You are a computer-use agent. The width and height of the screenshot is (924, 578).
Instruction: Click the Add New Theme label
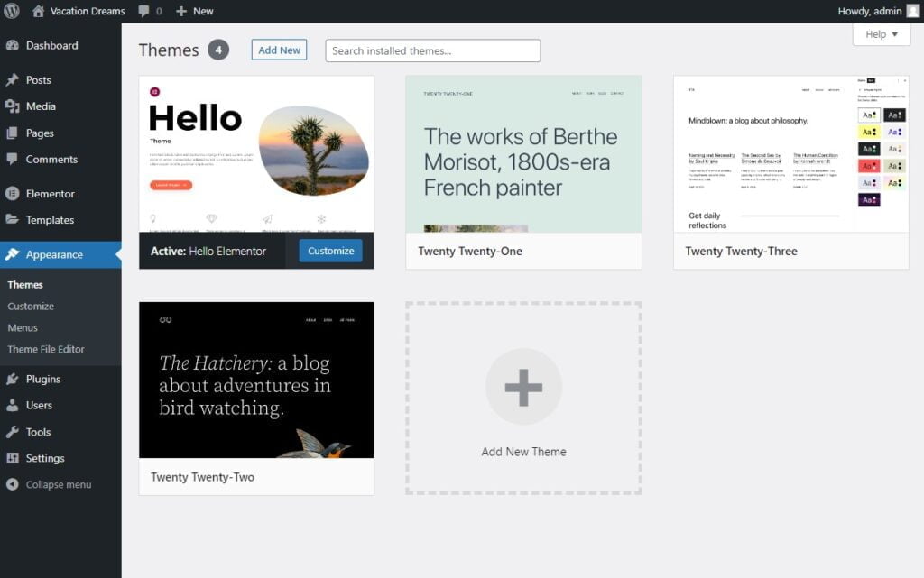pyautogui.click(x=524, y=452)
